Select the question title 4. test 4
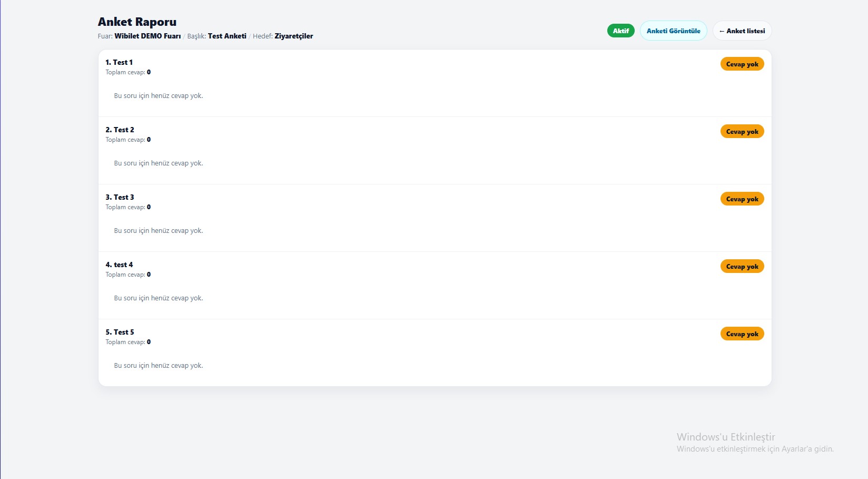This screenshot has width=868, height=479. tap(119, 265)
